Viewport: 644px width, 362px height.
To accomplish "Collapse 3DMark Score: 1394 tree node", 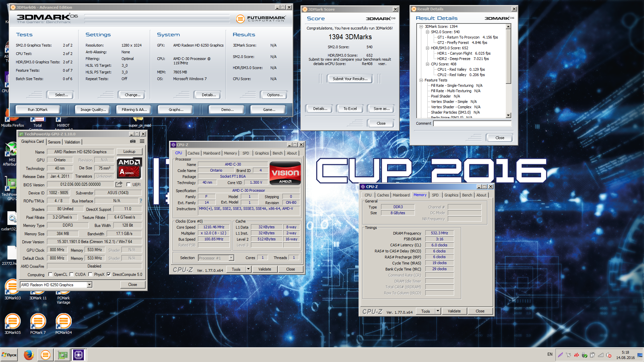I will click(421, 26).
